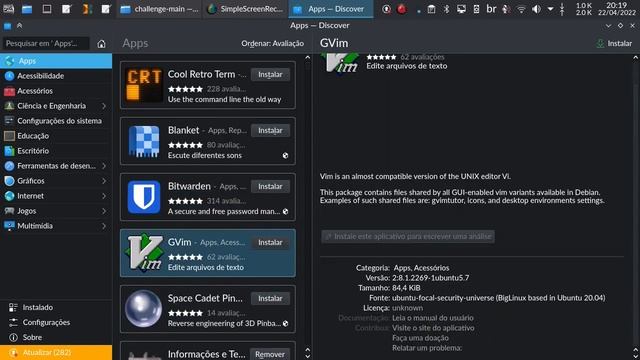
Task: Click the Acessibilidade category icon
Action: click(9, 76)
